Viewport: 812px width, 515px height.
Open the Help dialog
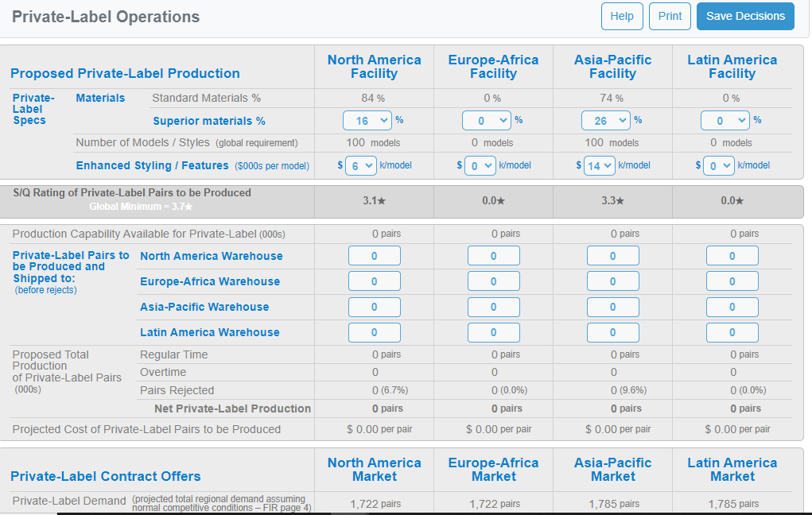point(622,16)
